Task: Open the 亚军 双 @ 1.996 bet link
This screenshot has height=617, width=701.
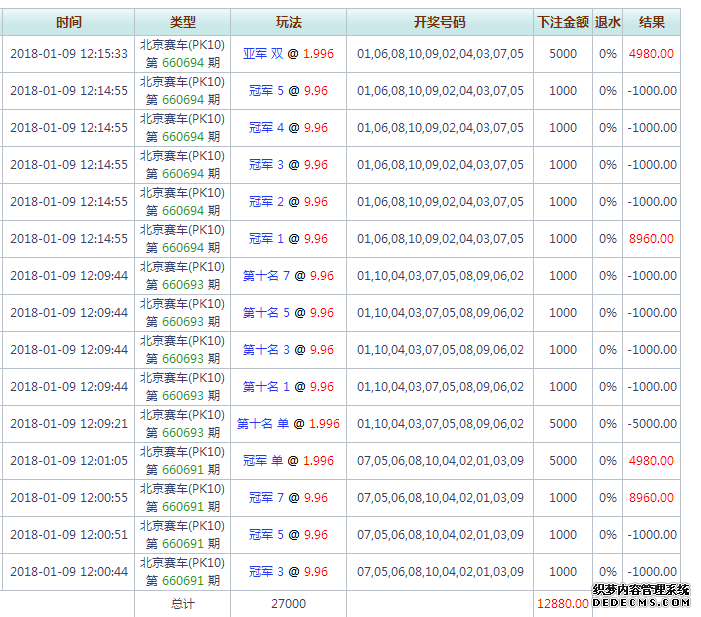Action: pyautogui.click(x=288, y=54)
